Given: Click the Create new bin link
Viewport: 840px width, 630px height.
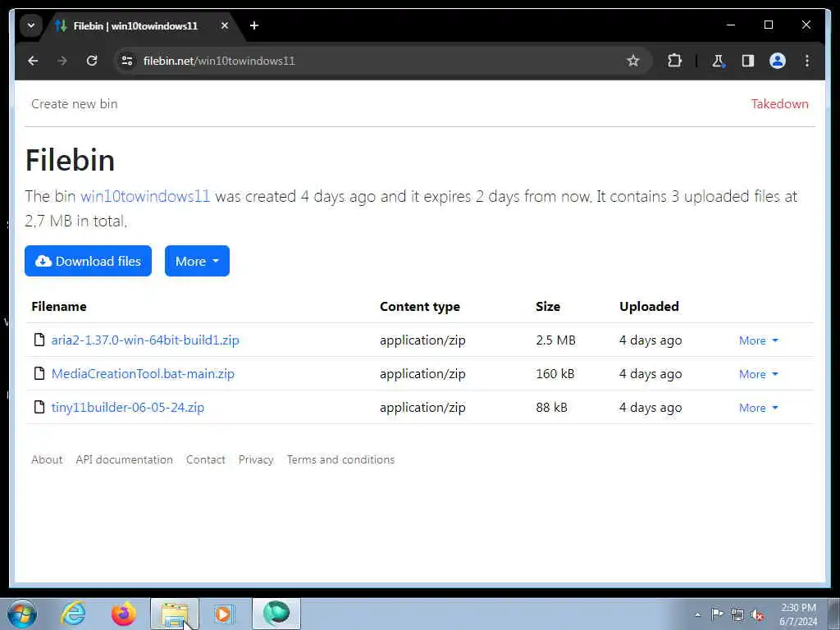Looking at the screenshot, I should (75, 104).
